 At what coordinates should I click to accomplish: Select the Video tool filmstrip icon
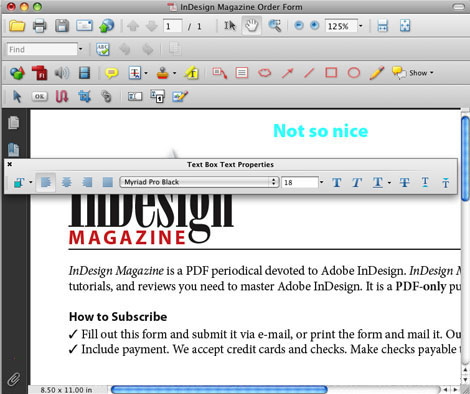(x=85, y=73)
